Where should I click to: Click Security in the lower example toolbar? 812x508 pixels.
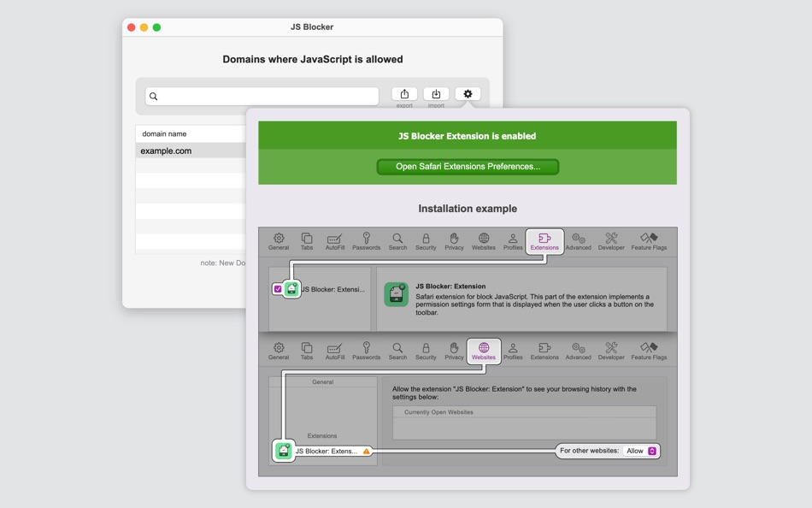coord(426,351)
